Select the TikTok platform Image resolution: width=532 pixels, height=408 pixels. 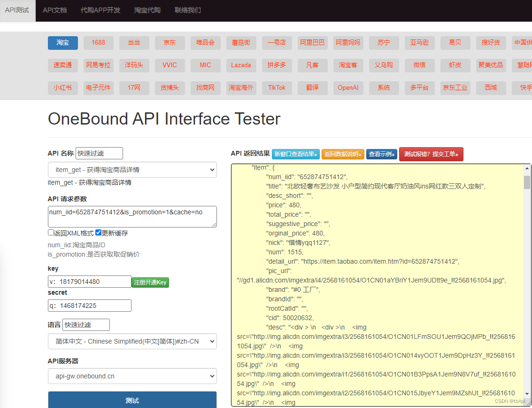[277, 88]
